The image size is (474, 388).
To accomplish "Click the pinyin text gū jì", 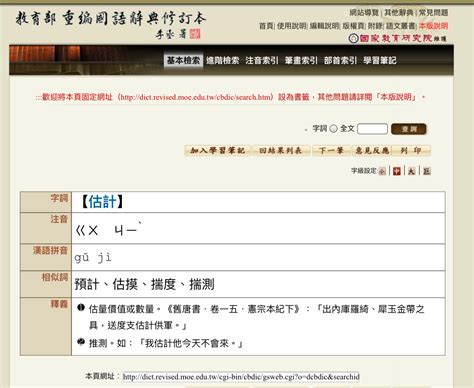I will (x=93, y=258).
